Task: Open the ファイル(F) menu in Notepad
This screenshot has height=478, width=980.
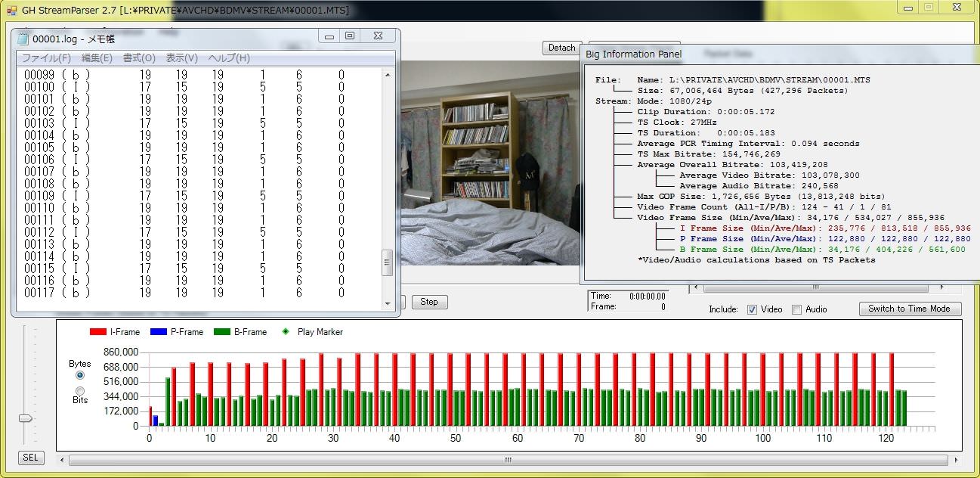Action: click(x=46, y=58)
